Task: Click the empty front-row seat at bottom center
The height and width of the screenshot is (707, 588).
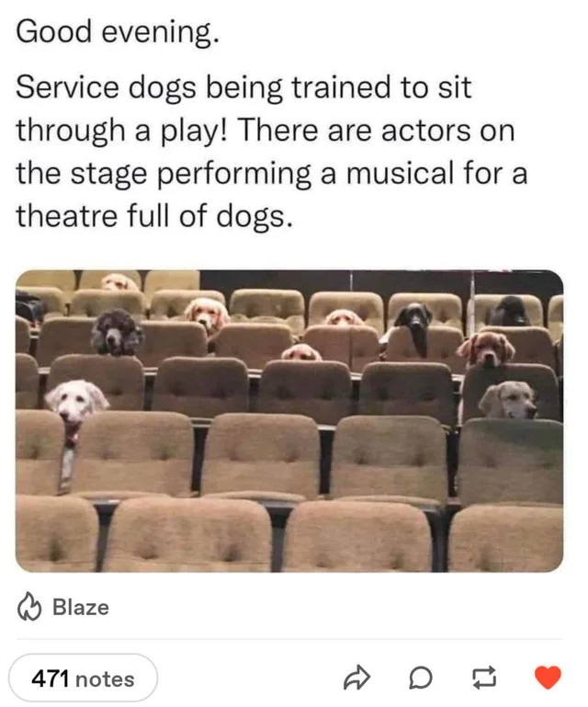Action: point(358,536)
